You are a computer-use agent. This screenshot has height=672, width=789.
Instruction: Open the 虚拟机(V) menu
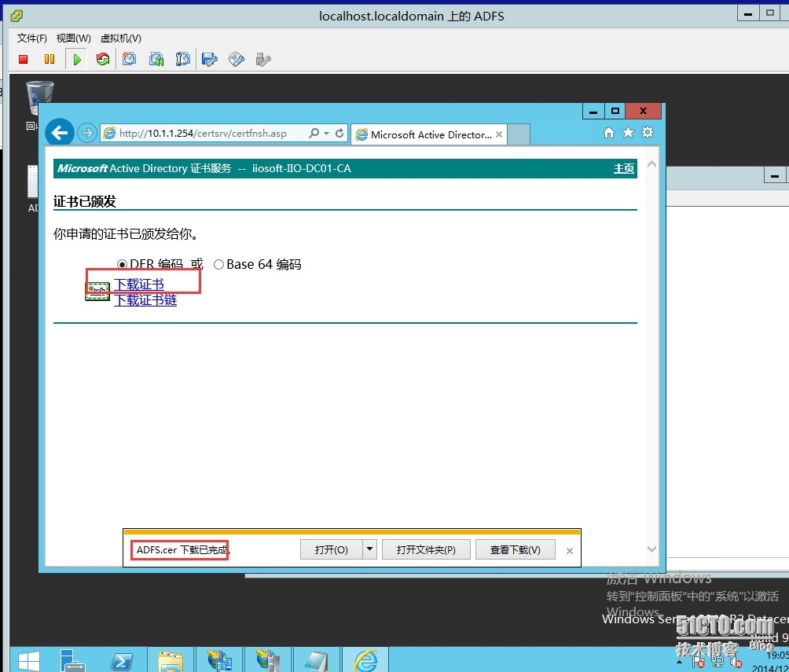121,39
